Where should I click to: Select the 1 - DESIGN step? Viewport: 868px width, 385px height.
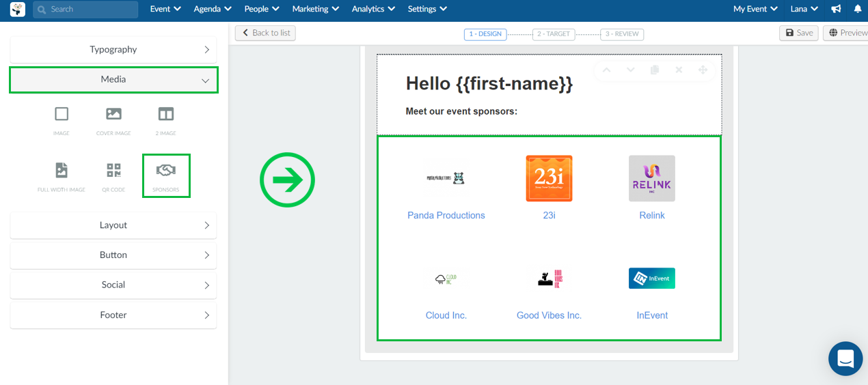coord(485,34)
